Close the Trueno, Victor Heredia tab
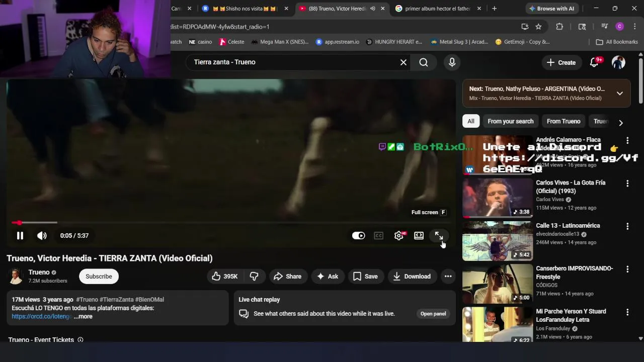The image size is (644, 362). 382,9
